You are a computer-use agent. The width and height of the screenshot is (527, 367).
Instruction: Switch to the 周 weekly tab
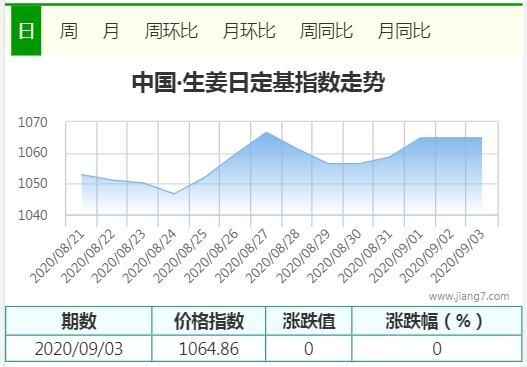pos(69,31)
